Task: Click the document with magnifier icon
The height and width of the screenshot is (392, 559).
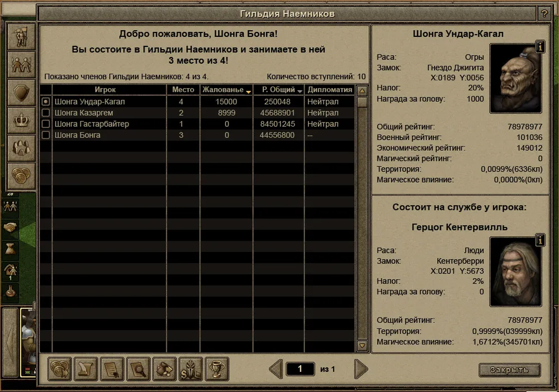Action: point(138,369)
